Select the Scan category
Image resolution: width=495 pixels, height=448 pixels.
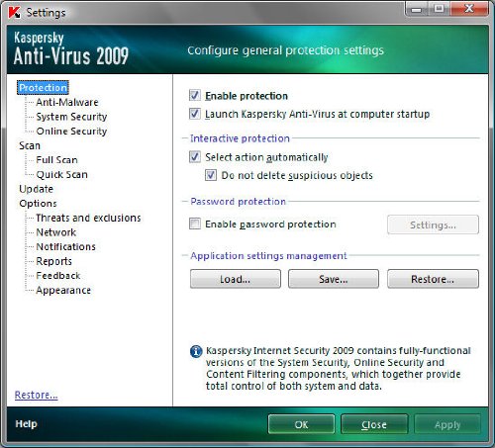click(30, 145)
